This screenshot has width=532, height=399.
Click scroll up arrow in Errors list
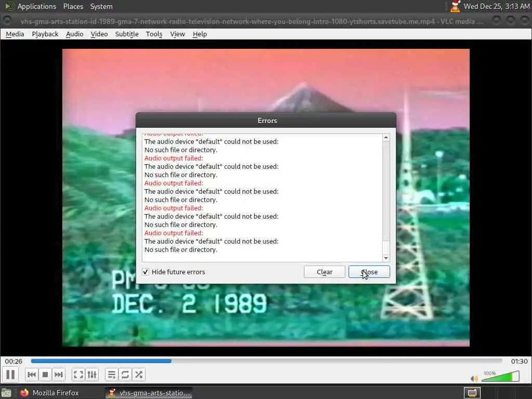(x=386, y=137)
